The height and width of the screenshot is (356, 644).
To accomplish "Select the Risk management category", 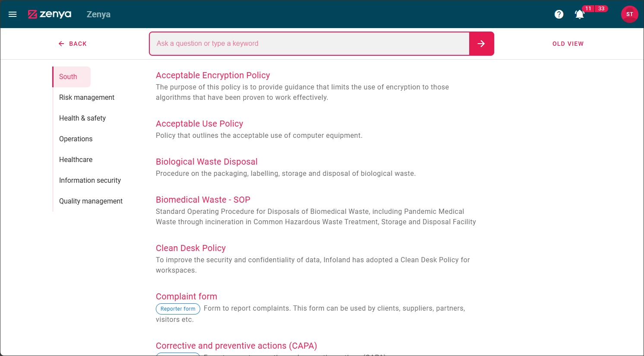I will point(87,98).
